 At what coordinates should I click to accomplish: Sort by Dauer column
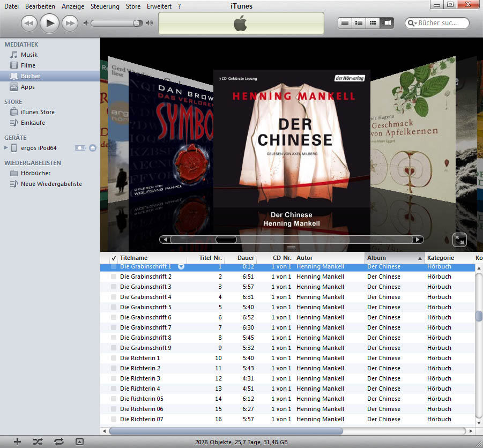241,258
